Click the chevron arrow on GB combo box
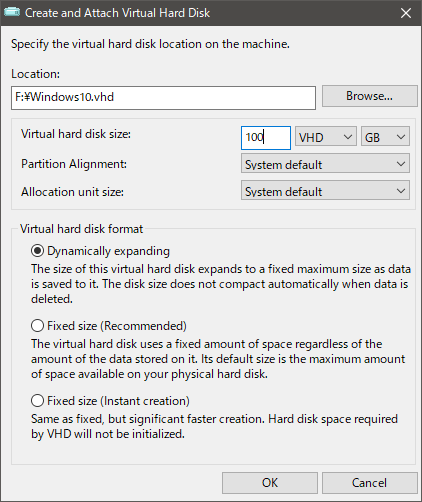Screen dimensions: 422x502 click(x=401, y=137)
